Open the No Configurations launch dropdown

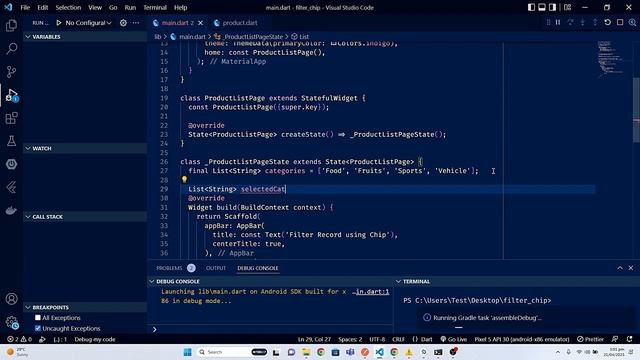point(88,23)
